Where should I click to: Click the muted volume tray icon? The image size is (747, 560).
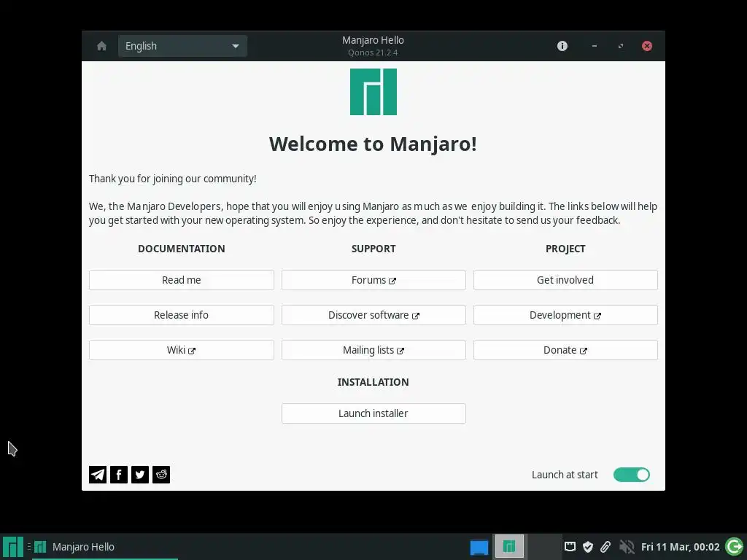pos(627,547)
